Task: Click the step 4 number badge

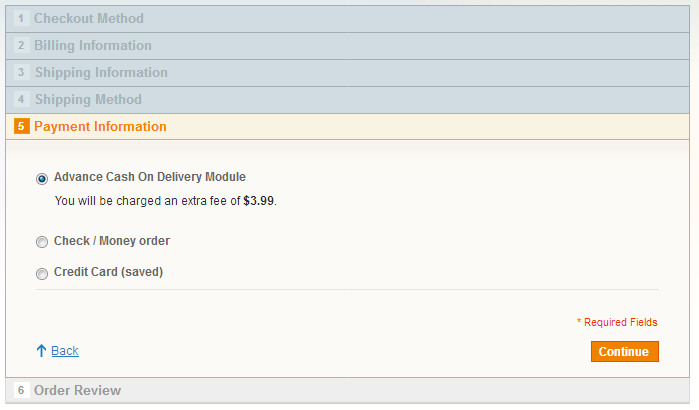Action: pyautogui.click(x=21, y=100)
